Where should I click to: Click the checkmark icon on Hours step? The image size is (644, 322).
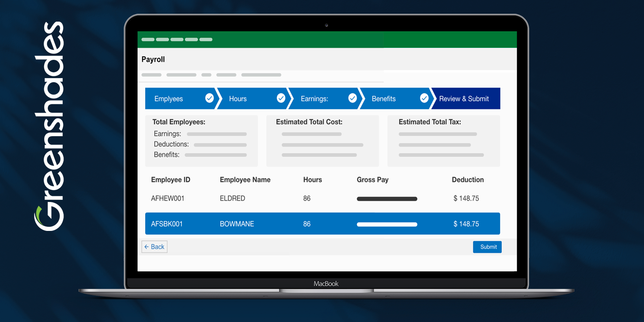pyautogui.click(x=281, y=98)
